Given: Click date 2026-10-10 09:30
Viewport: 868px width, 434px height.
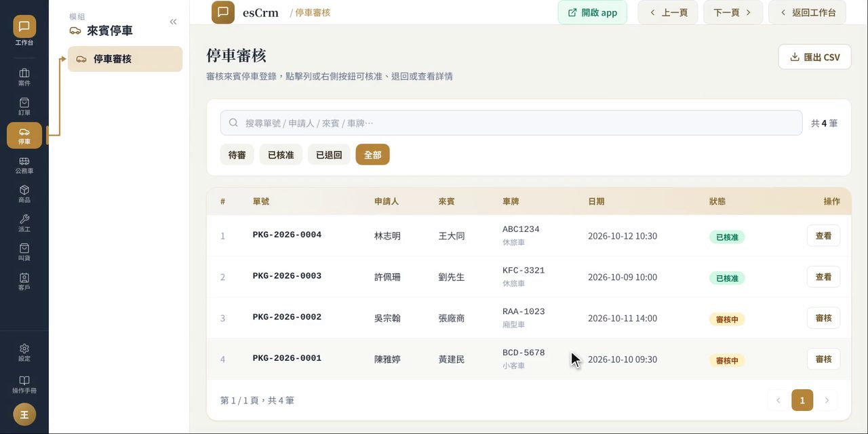Looking at the screenshot, I should click(x=623, y=359).
